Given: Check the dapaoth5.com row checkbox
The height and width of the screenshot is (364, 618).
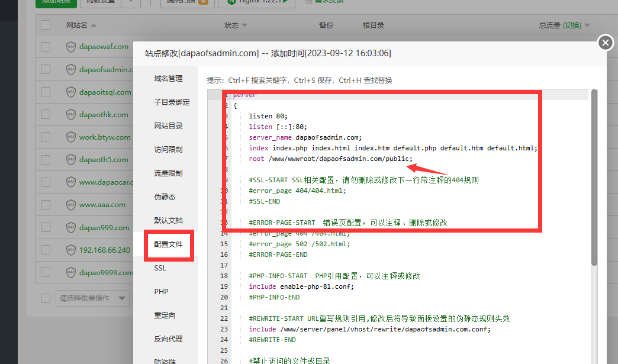Looking at the screenshot, I should [46, 160].
